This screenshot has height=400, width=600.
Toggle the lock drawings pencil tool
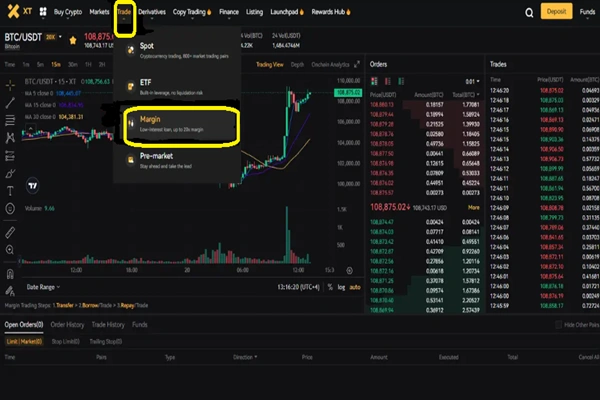10,291
